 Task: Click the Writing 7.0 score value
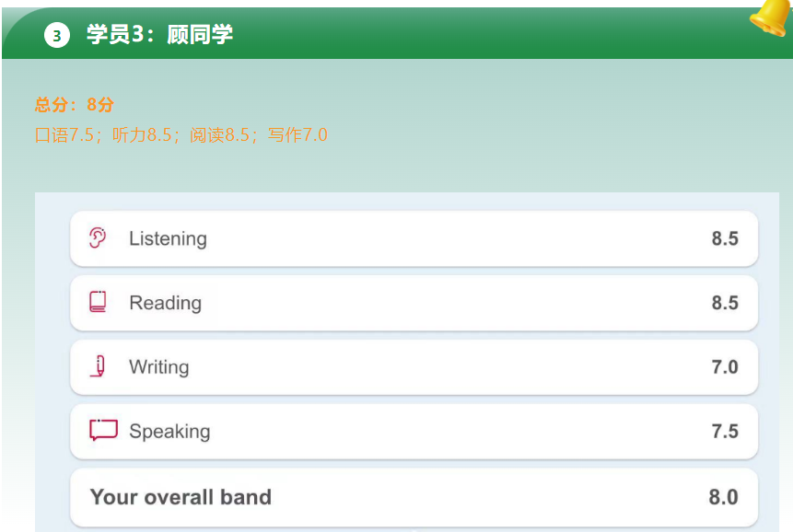(725, 367)
